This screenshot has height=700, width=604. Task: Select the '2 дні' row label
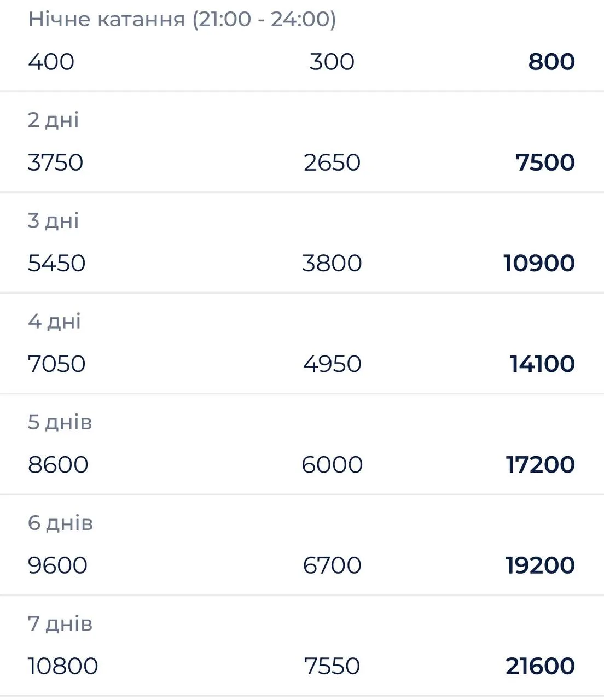tap(53, 120)
